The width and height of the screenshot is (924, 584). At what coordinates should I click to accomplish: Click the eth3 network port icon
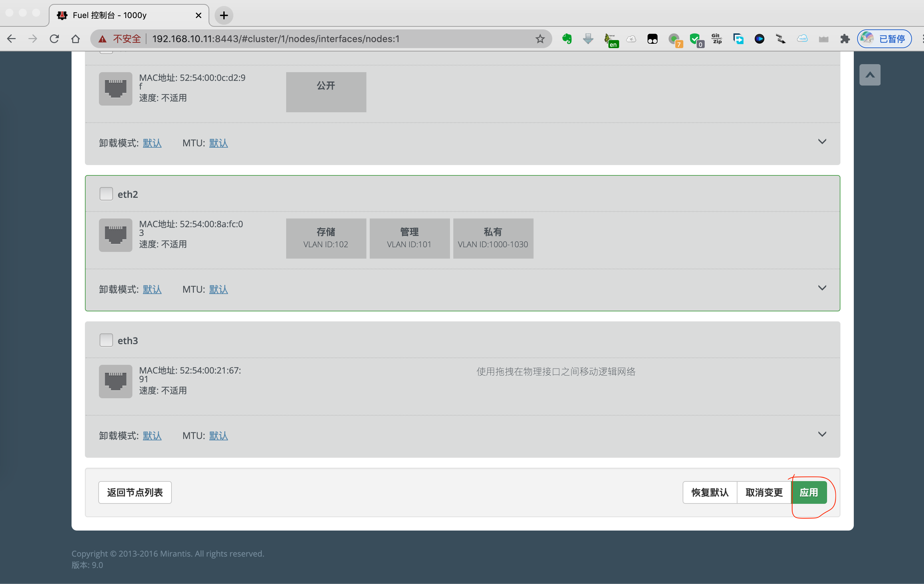[x=116, y=382]
